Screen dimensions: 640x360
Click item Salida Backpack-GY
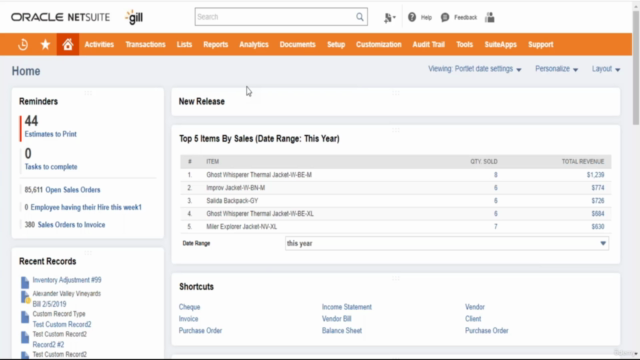tap(232, 201)
